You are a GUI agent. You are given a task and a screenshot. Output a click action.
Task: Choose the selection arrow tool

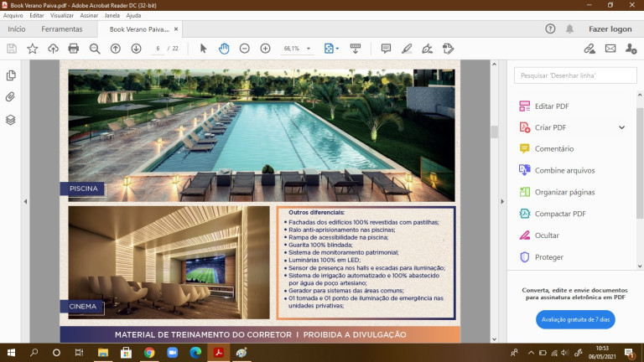(203, 49)
